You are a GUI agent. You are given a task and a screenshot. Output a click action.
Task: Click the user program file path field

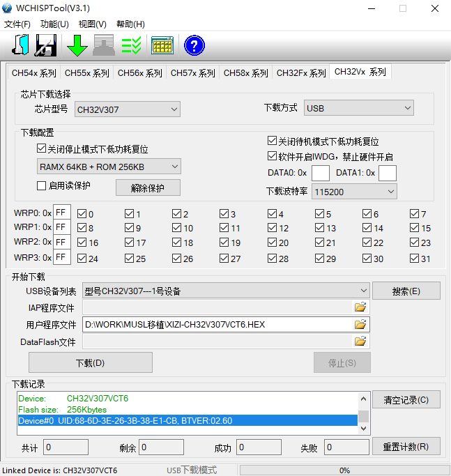[217, 325]
